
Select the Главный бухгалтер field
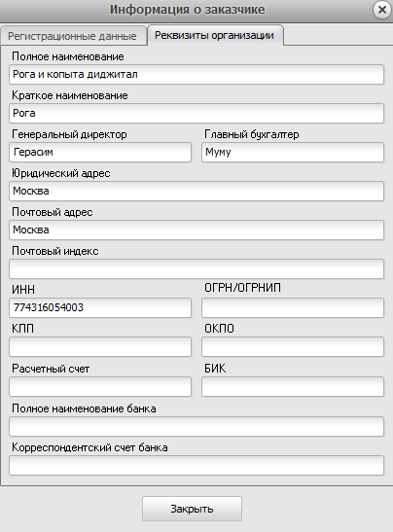tap(293, 152)
